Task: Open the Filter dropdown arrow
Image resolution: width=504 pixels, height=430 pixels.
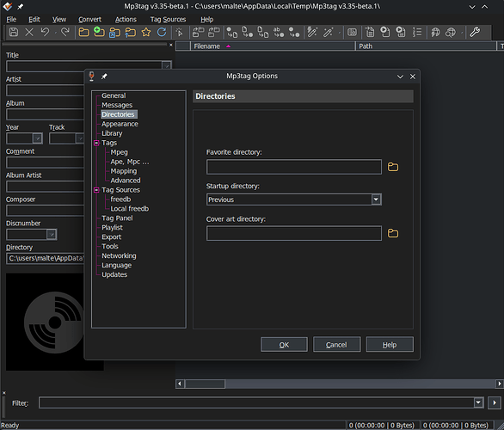Action: 478,402
